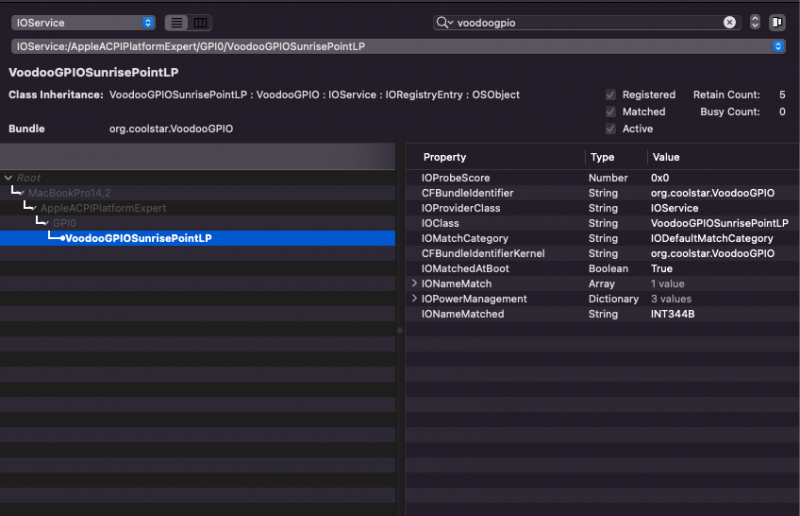Collapse the Root tree node
The height and width of the screenshot is (516, 800).
click(x=8, y=178)
